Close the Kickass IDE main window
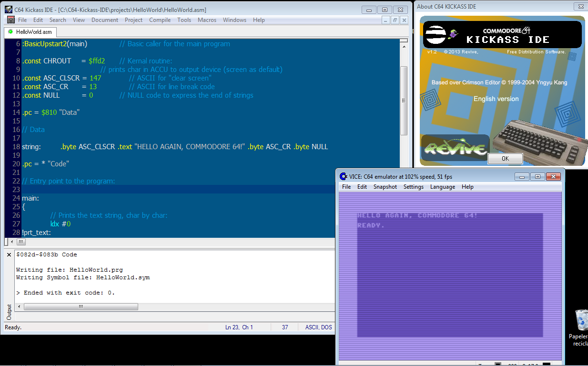This screenshot has width=588, height=366. [x=401, y=10]
